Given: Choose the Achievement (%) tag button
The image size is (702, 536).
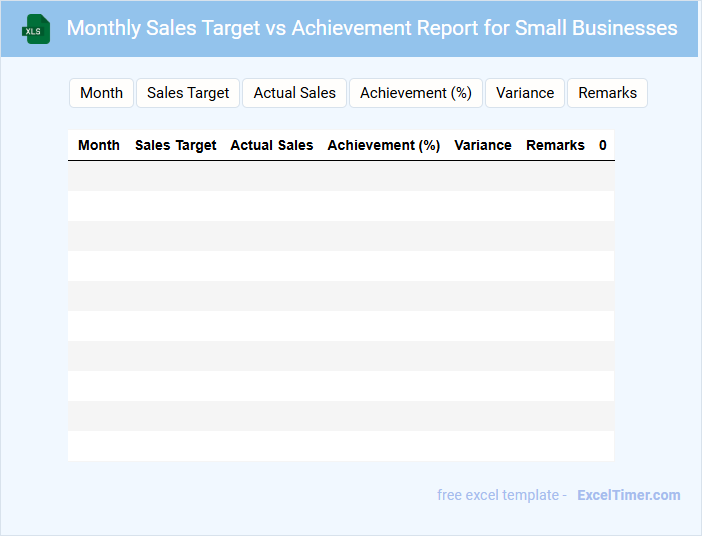Looking at the screenshot, I should [x=416, y=93].
